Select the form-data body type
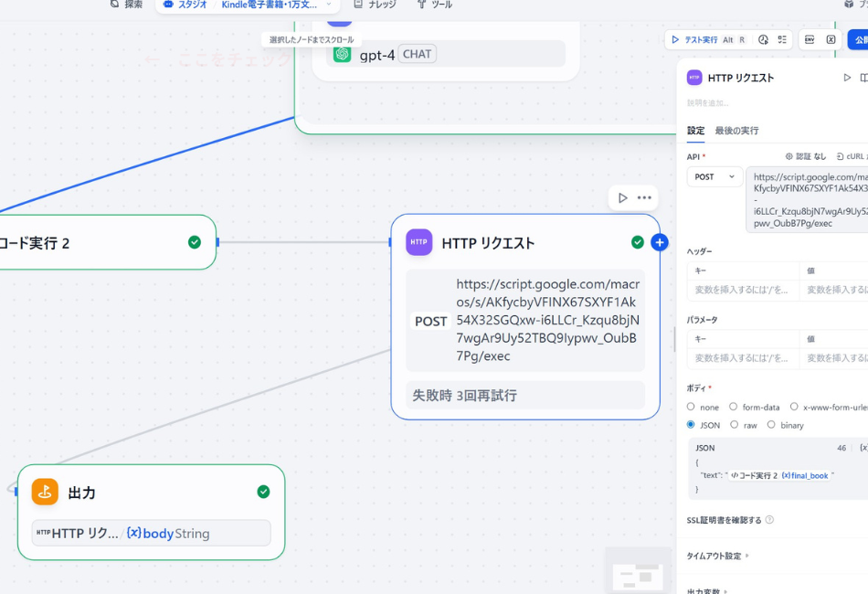 click(734, 407)
